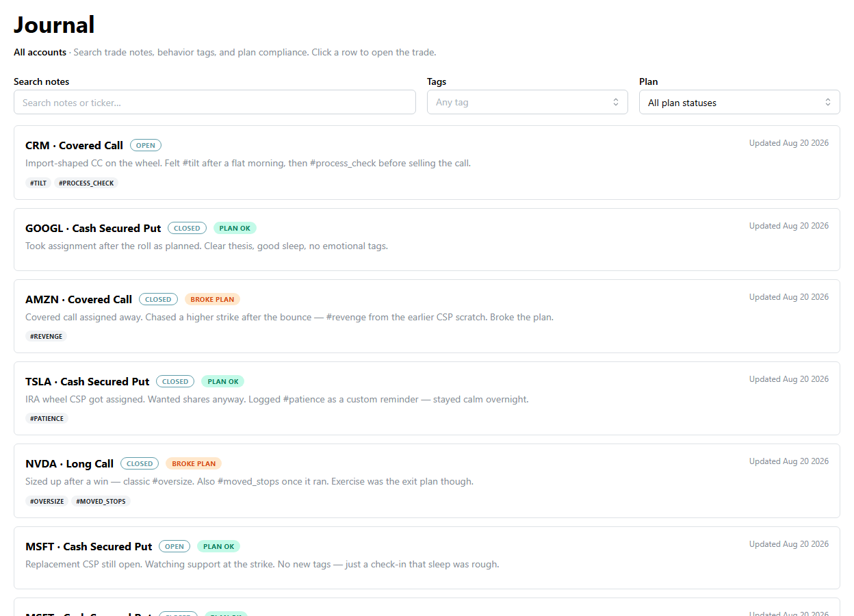Screen dimensions: 854x616
Task: Open the GOOGL Cash Secured Put row
Action: [427, 240]
